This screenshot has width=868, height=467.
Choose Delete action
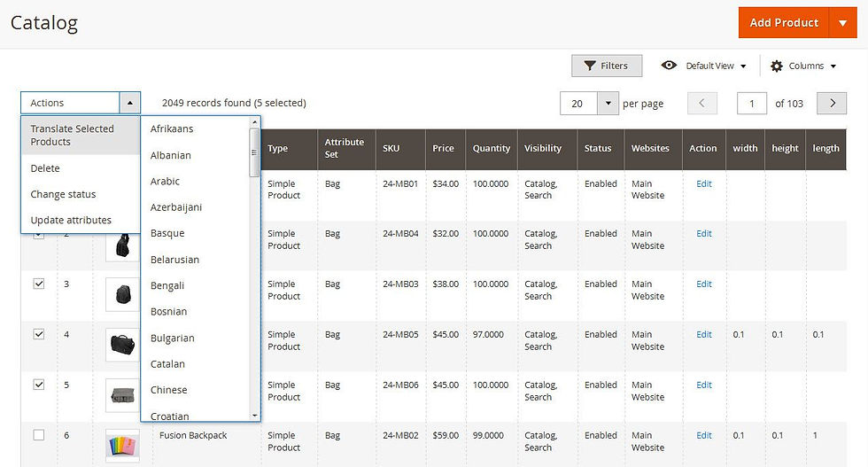[x=81, y=168]
